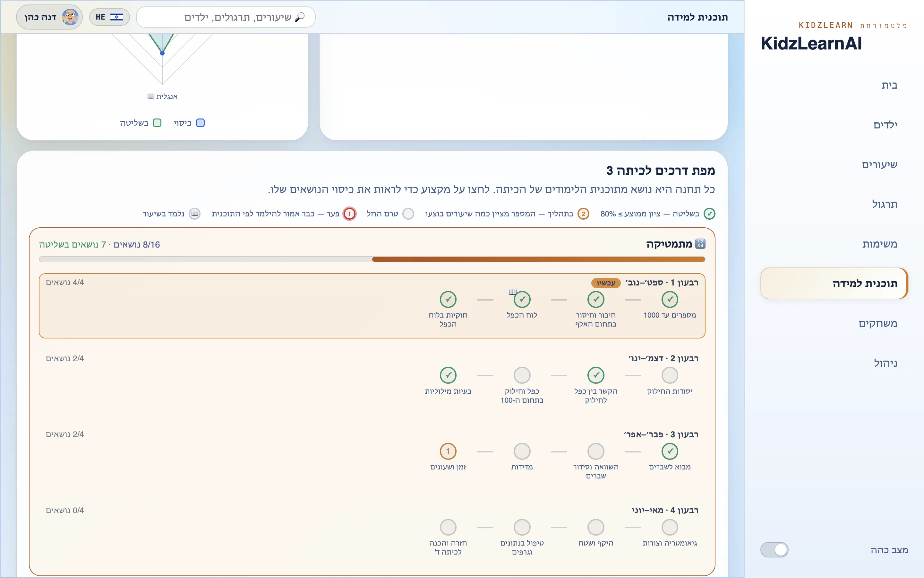Click the 'כפל וחילוק בתחום ה-100' station circle
Screen dimensions: 924x578
[522, 375]
